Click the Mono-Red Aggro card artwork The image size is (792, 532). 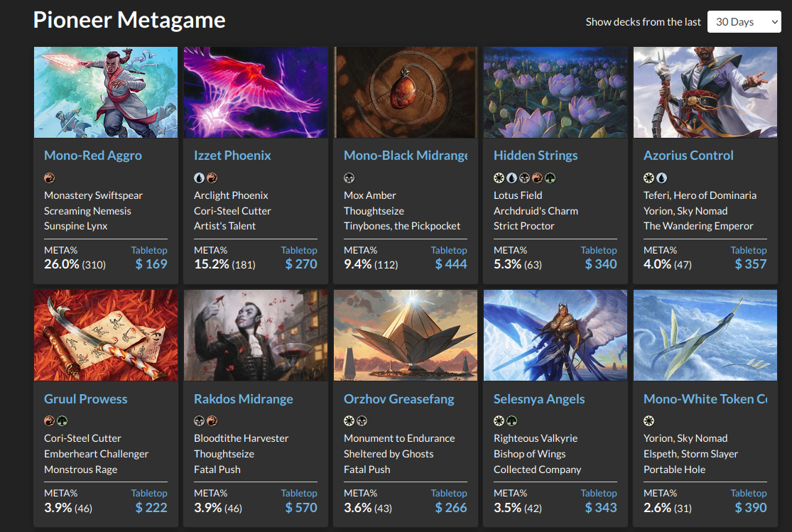106,92
